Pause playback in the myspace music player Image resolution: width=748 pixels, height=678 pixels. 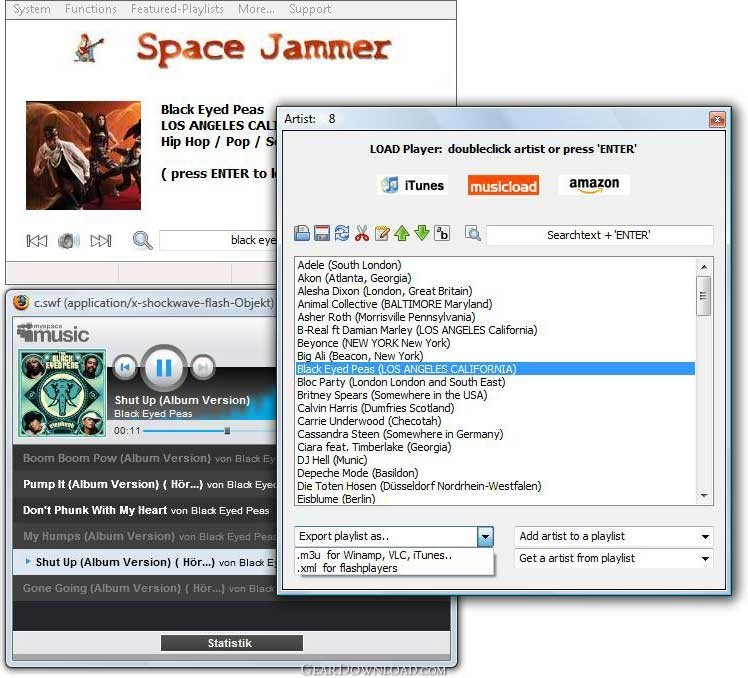[164, 367]
